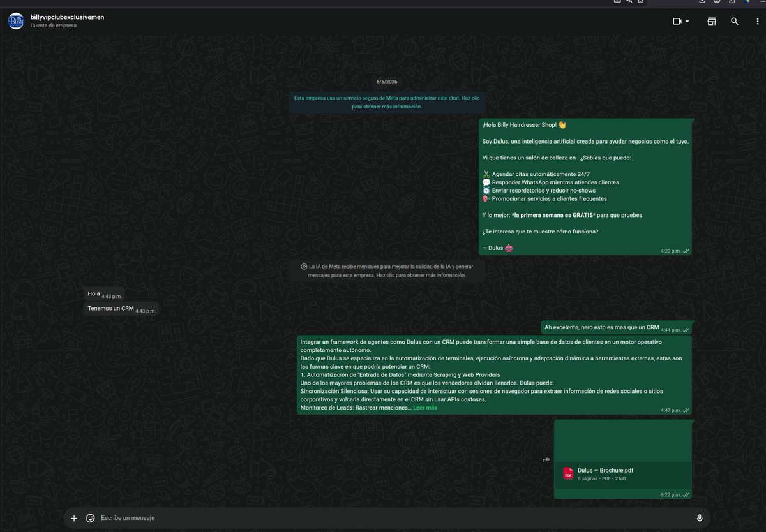Click 'Agendar citas automáticamente 24/7' line
Viewport: 766px width, 532px height.
535,174
